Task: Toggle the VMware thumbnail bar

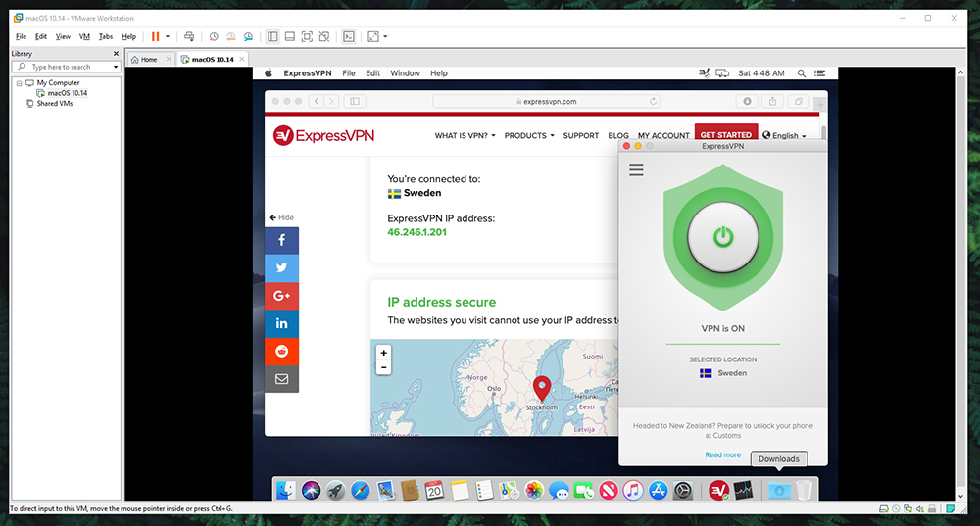Action: [290, 37]
